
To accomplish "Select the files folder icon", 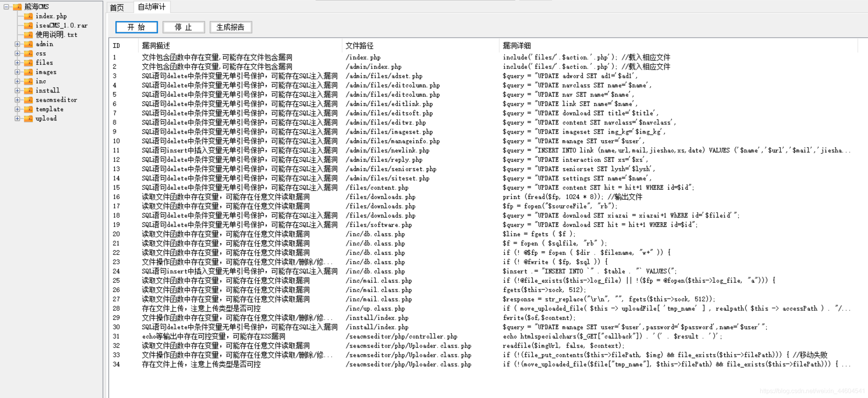I will click(x=29, y=62).
